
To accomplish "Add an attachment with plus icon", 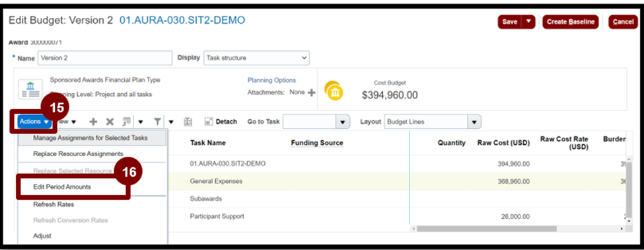I will click(311, 93).
